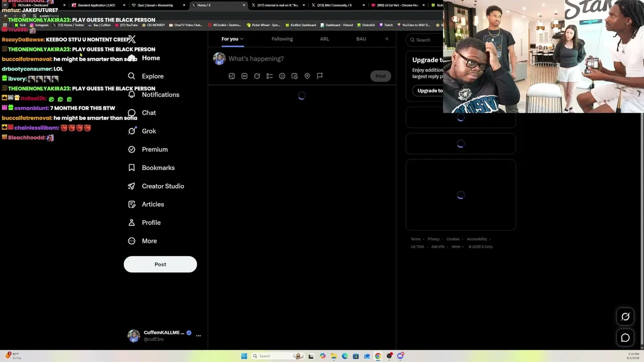Click the composer Post button
The width and height of the screenshot is (644, 362).
point(380,76)
